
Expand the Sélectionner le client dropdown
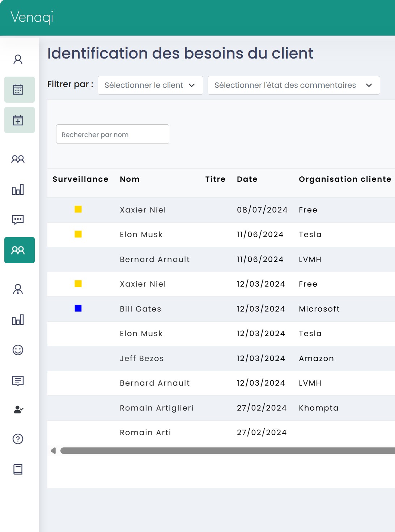tap(150, 85)
